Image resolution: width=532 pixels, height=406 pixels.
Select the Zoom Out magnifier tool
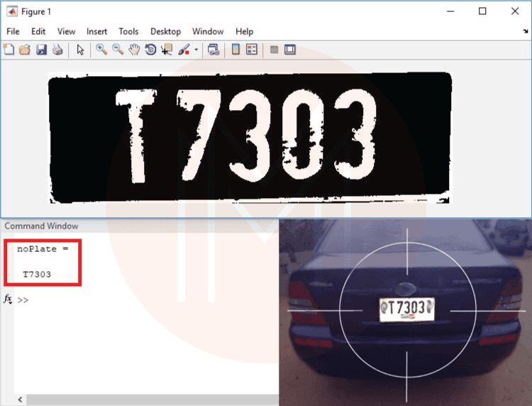click(118, 50)
